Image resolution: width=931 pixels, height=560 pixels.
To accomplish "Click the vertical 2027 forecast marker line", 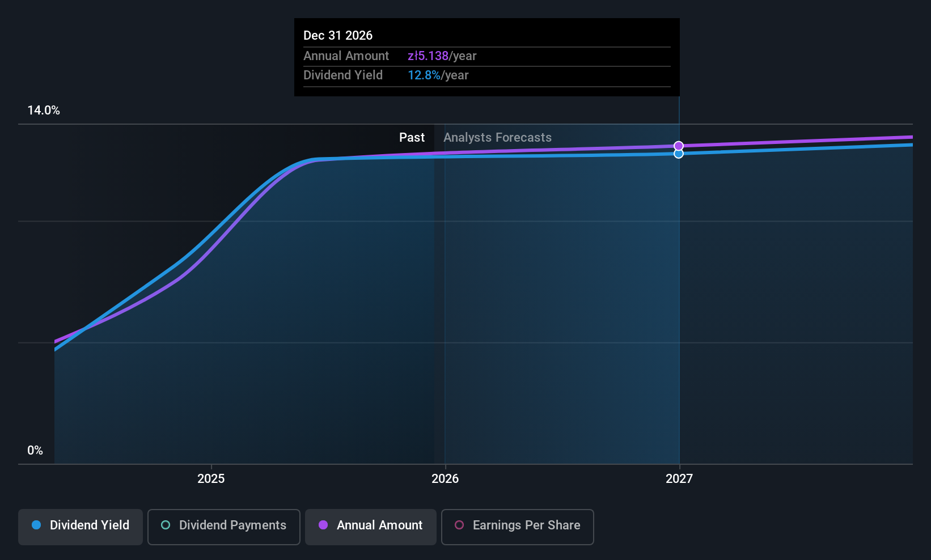I will coord(679,283).
